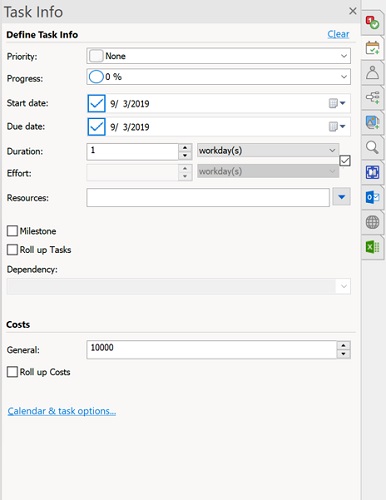The image size is (386, 500).
Task: Open Calendar & task options link
Action: (62, 411)
